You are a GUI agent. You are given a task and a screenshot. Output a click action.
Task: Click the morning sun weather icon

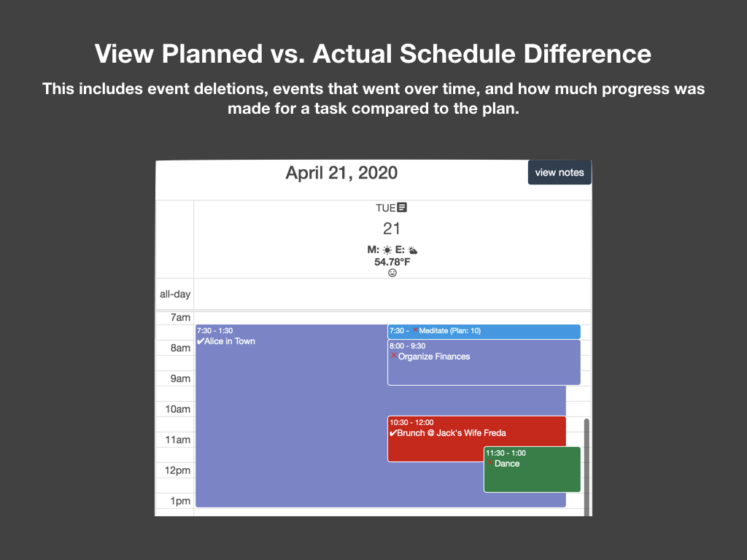(386, 249)
